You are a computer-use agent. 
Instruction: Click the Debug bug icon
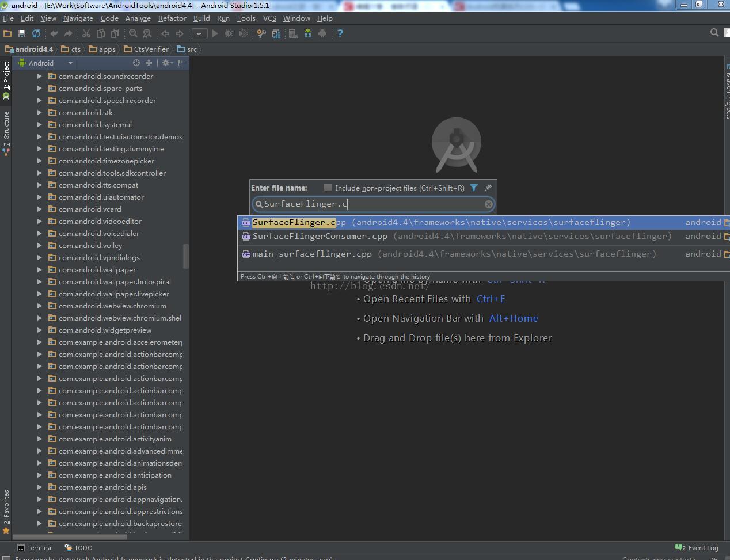pos(229,33)
